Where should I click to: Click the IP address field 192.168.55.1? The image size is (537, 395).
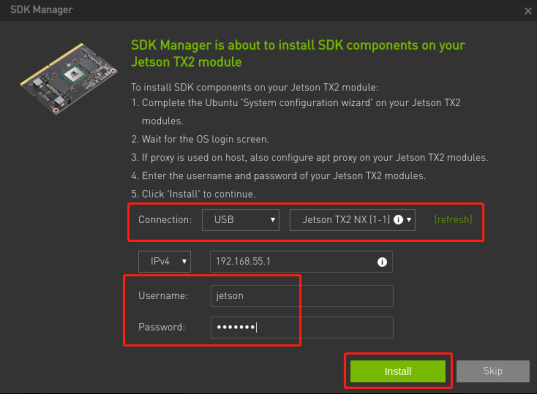[301, 262]
